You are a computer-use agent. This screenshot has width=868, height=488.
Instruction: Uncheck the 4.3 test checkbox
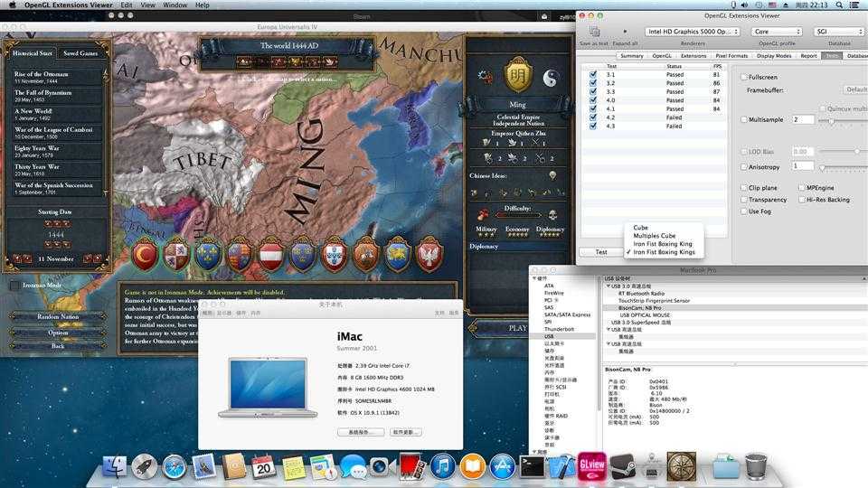pyautogui.click(x=593, y=127)
